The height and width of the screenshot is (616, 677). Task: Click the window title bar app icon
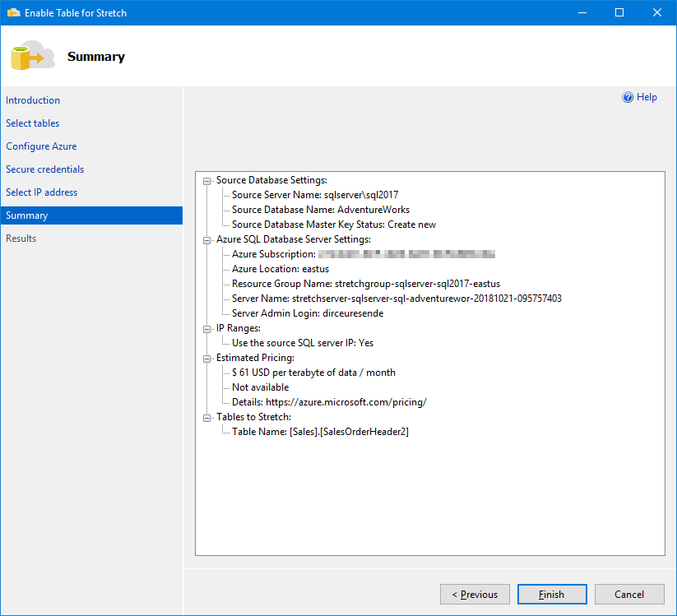(13, 12)
